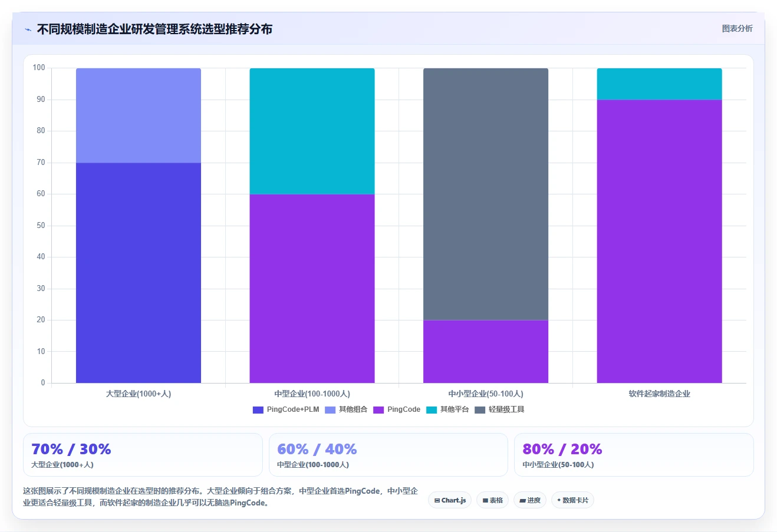Toggle 轻量级工具 legend gray swatch

[x=480, y=409]
